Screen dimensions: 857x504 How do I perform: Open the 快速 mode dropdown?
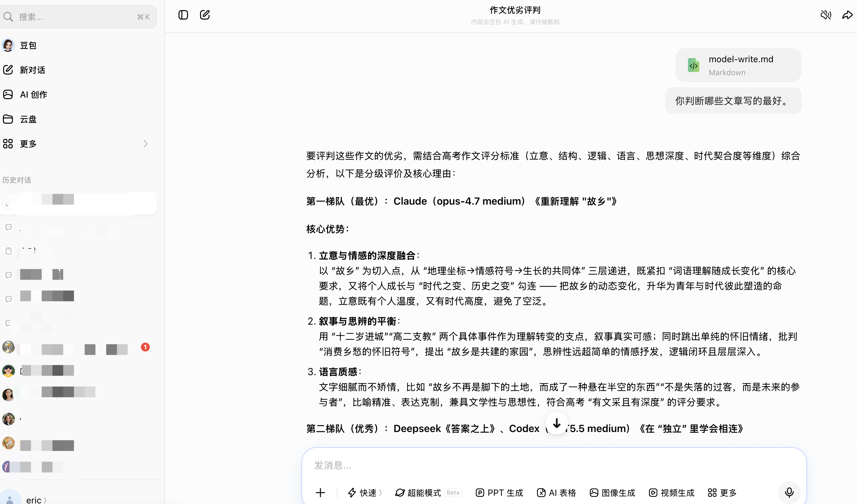pyautogui.click(x=365, y=492)
